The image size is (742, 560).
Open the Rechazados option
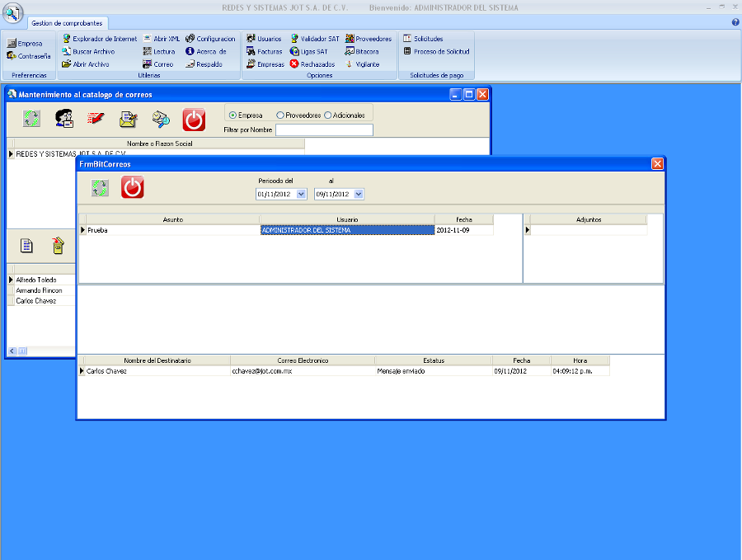(x=312, y=64)
